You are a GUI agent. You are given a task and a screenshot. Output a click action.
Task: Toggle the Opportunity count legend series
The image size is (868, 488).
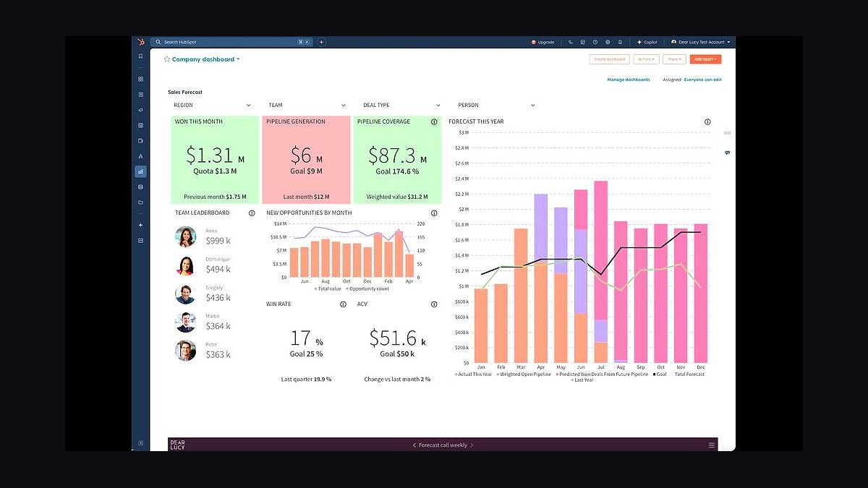coord(366,288)
